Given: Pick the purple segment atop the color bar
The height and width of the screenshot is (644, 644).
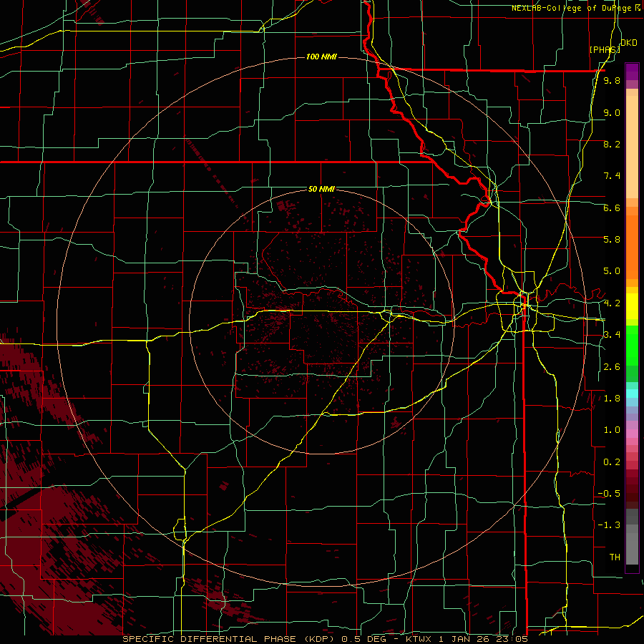Looking at the screenshot, I should [632, 72].
